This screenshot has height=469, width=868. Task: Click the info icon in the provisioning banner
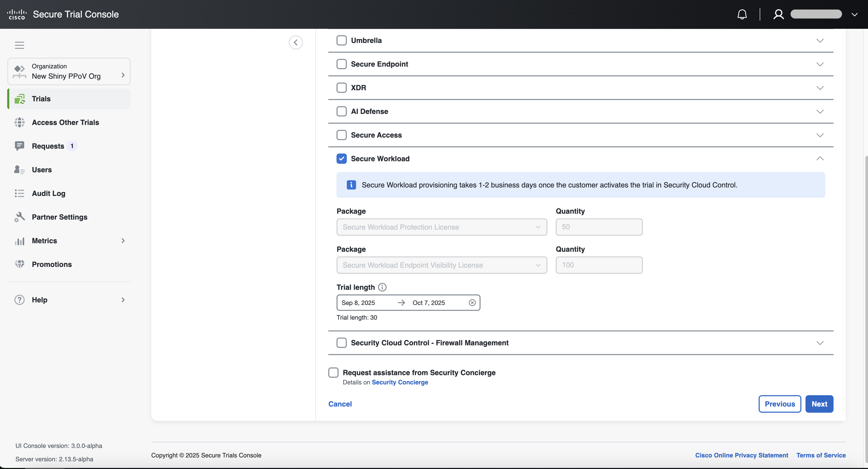pos(351,185)
